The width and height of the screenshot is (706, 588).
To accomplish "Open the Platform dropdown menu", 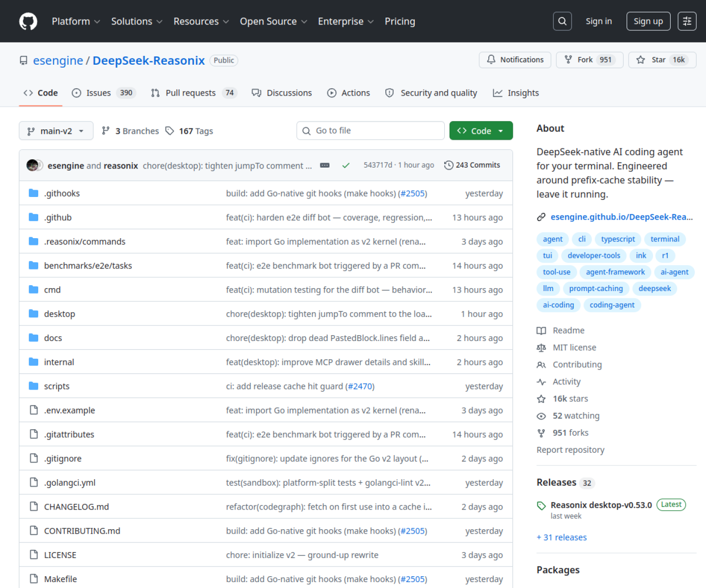I will coord(76,21).
